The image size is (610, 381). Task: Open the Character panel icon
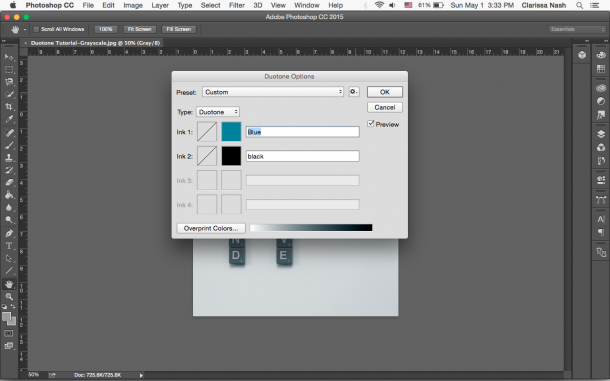click(x=601, y=219)
